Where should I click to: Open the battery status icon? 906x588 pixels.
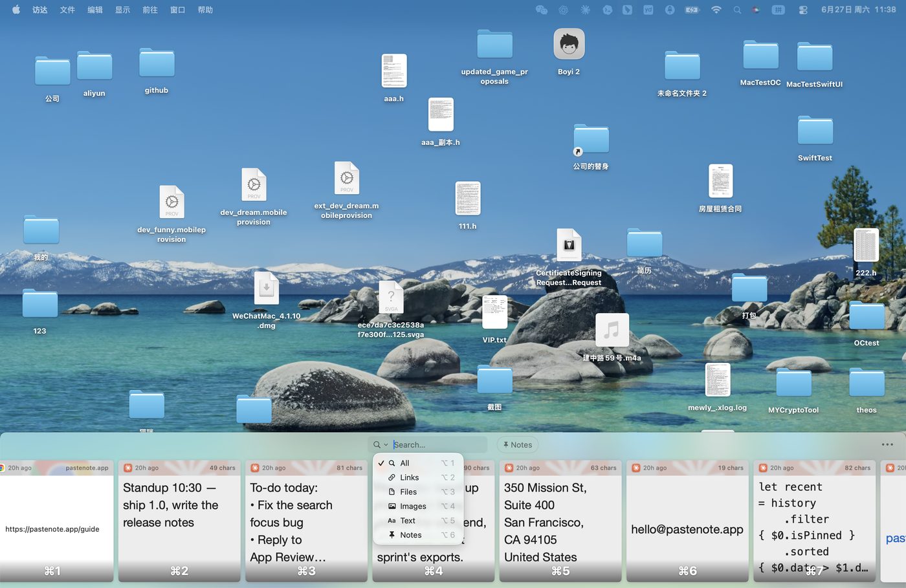coord(692,10)
